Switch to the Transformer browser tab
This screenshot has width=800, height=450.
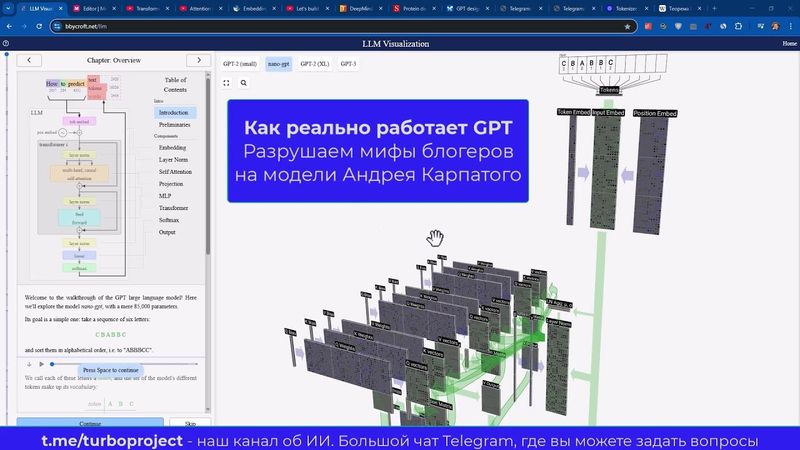[x=146, y=8]
